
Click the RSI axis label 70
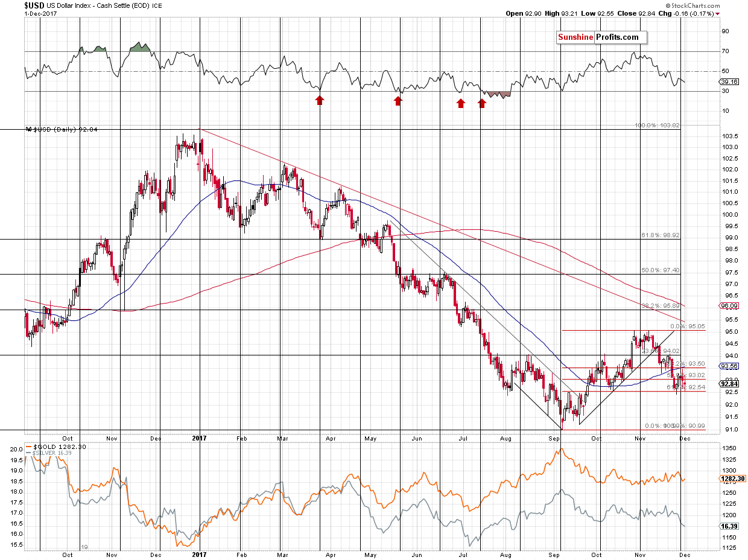coord(725,51)
